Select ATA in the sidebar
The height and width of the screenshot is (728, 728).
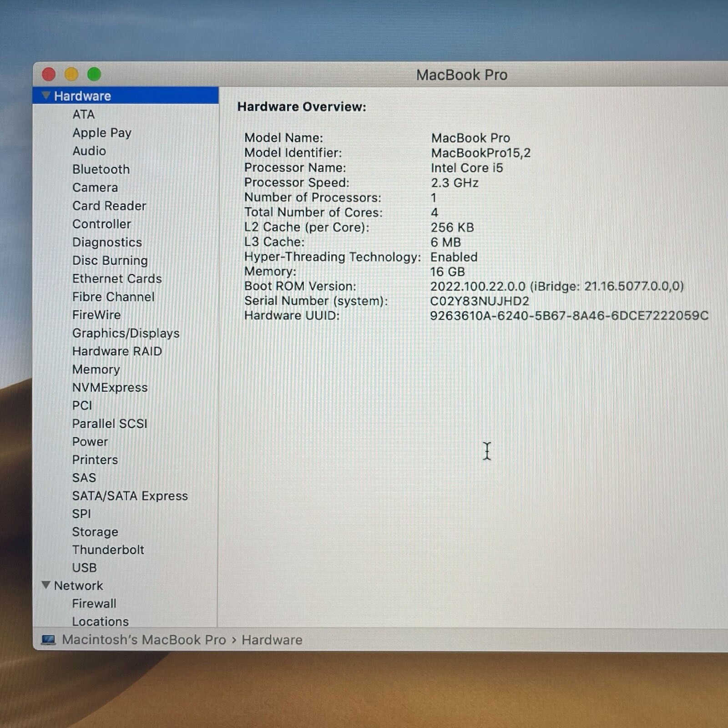(84, 114)
